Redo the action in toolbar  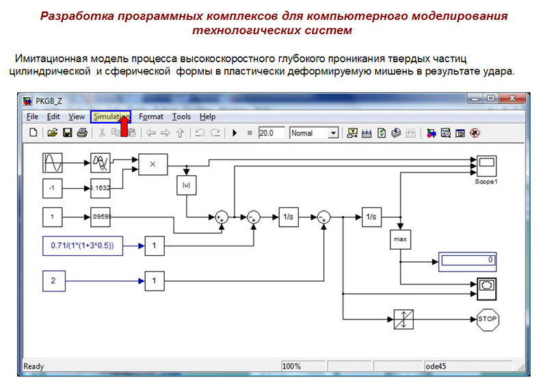click(x=215, y=133)
